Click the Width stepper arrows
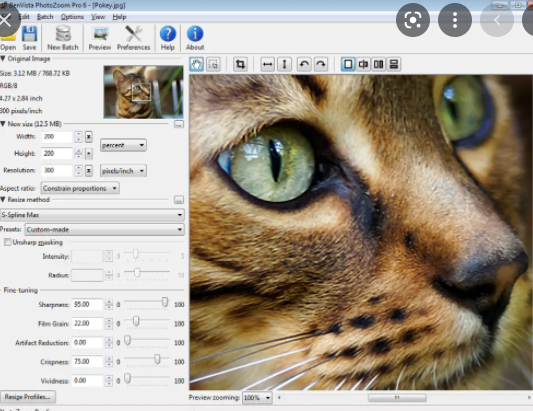 79,137
